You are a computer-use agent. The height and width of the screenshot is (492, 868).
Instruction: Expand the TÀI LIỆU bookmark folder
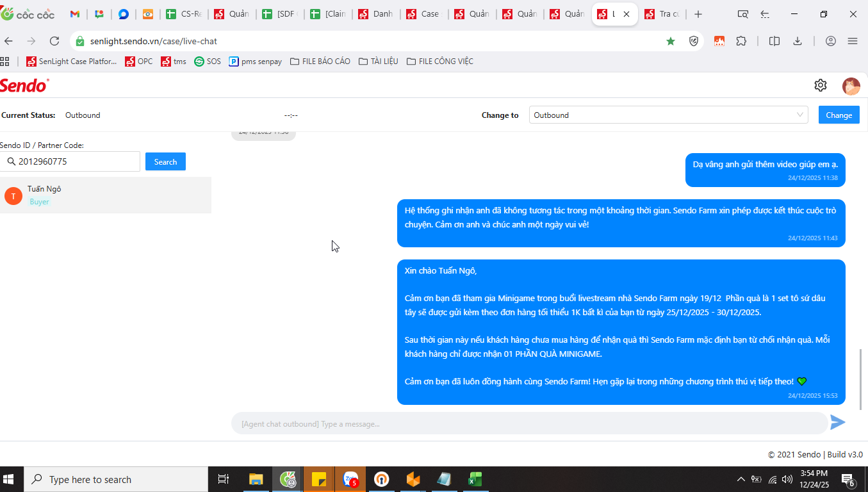coord(378,61)
